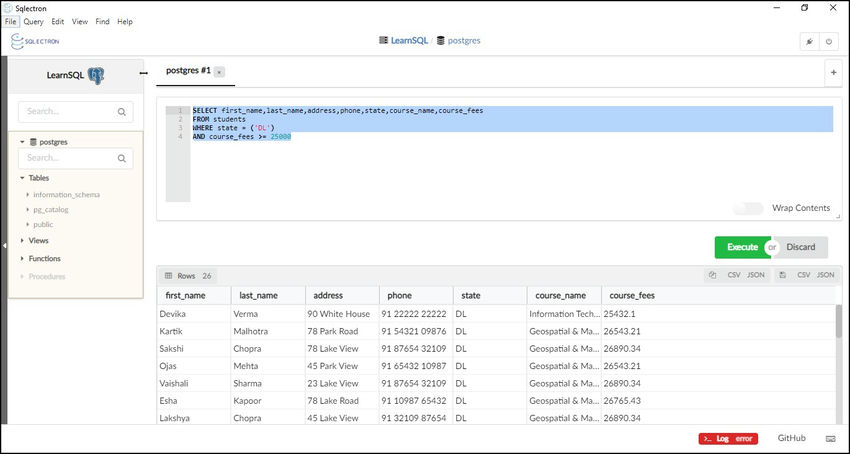The width and height of the screenshot is (850, 454).
Task: Copy results to clipboard as CSV
Action: [733, 276]
